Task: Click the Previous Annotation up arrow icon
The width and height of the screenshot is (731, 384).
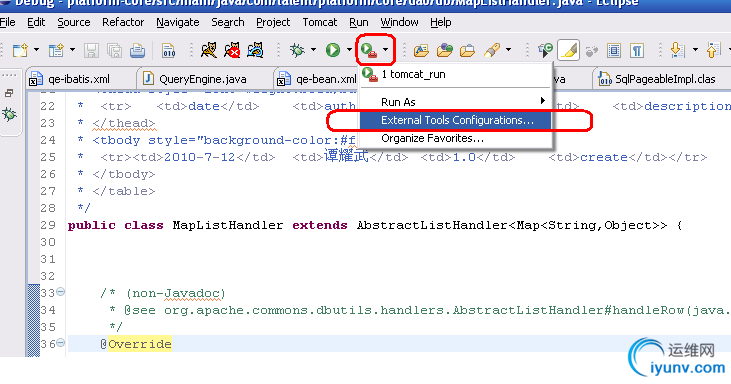Action: click(x=713, y=50)
